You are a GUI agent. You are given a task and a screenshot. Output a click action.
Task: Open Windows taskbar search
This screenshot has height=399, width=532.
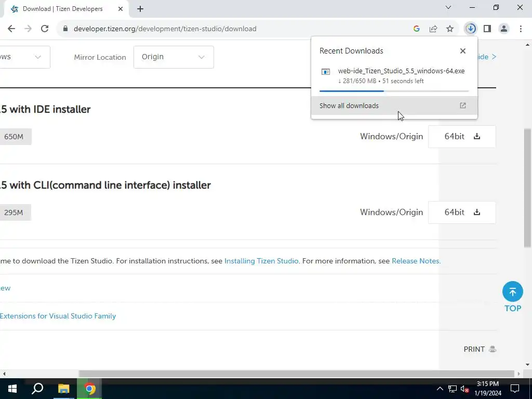tap(37, 389)
